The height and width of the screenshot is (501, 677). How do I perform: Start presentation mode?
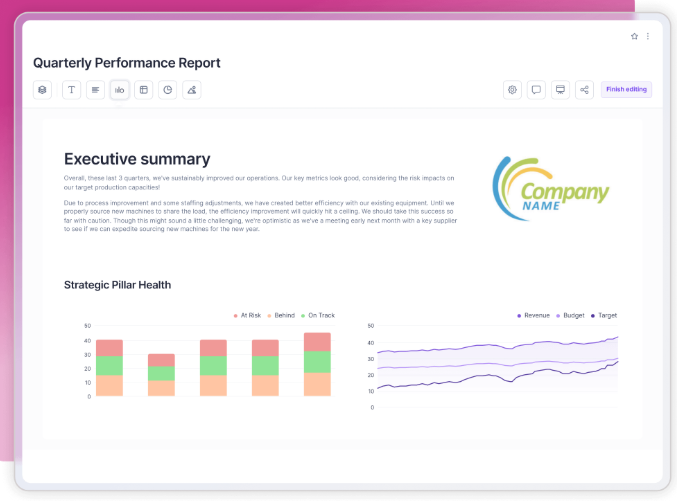click(560, 90)
